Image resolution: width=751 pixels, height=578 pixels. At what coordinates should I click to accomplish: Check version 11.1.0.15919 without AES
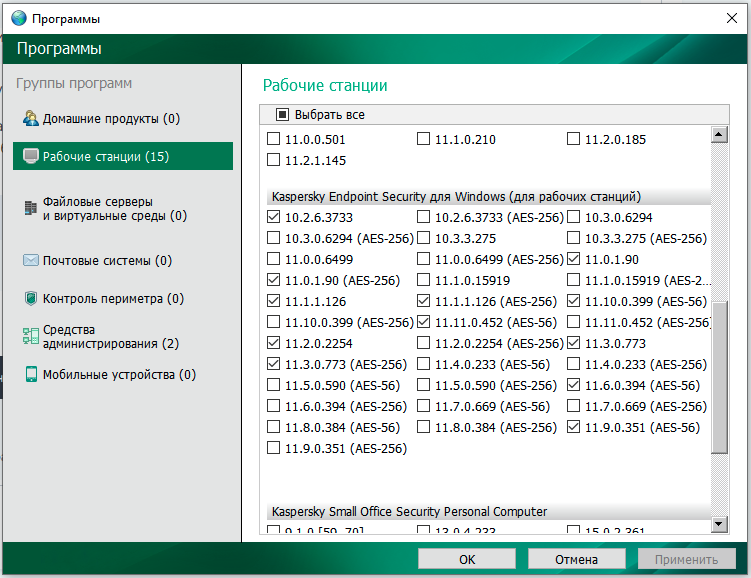[x=423, y=280]
